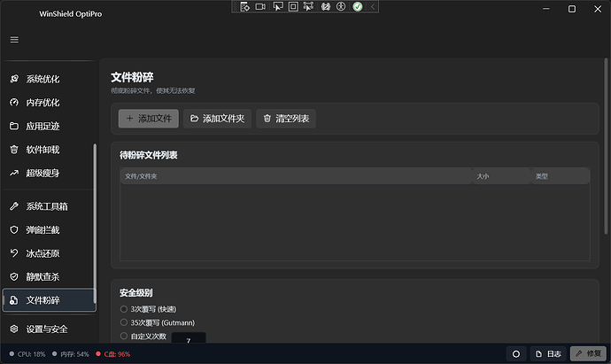Open the 内存优化 page

coord(49,103)
